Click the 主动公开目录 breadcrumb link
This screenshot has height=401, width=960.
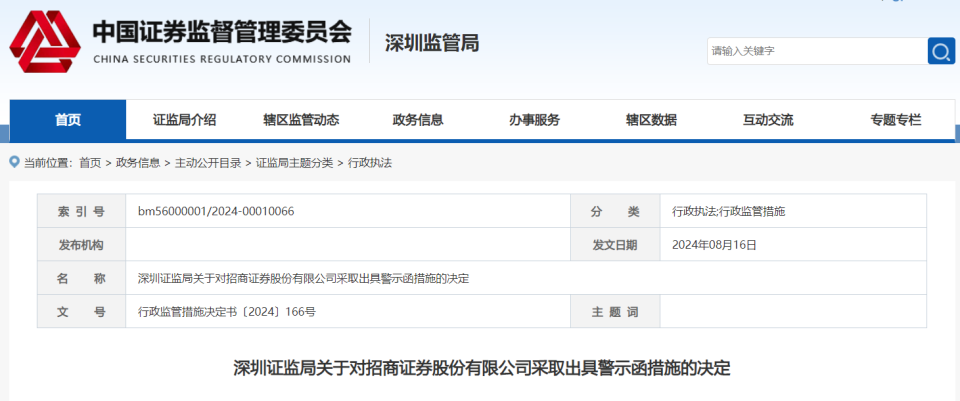click(x=208, y=163)
